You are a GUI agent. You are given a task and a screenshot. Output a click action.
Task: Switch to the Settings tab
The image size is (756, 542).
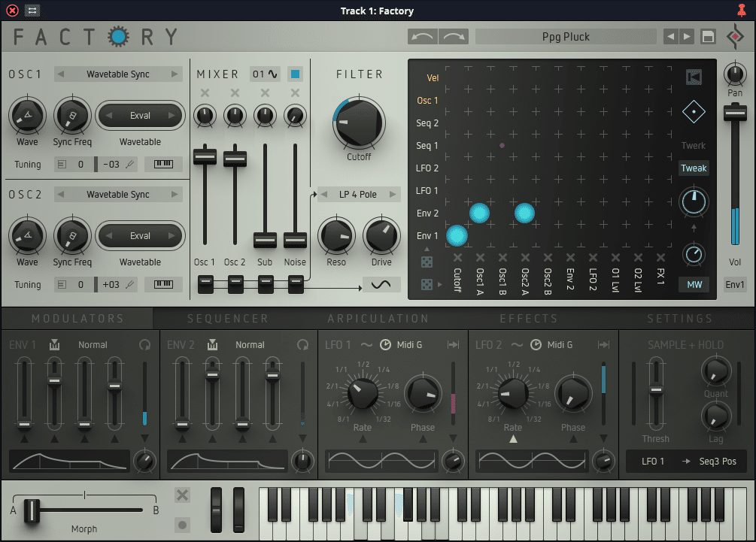point(680,319)
